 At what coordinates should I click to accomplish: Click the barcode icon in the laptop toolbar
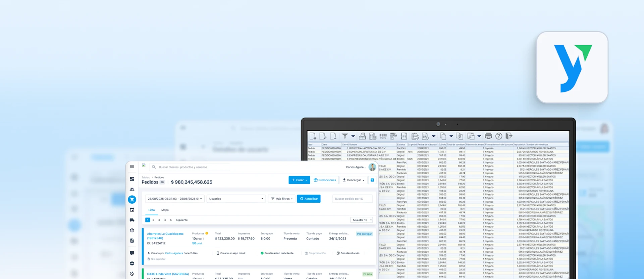(383, 136)
